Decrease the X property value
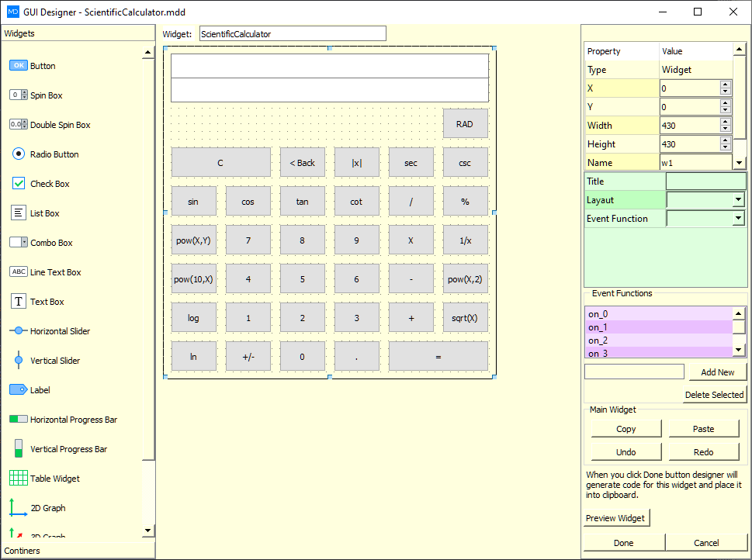This screenshot has height=560, width=752. 725,92
